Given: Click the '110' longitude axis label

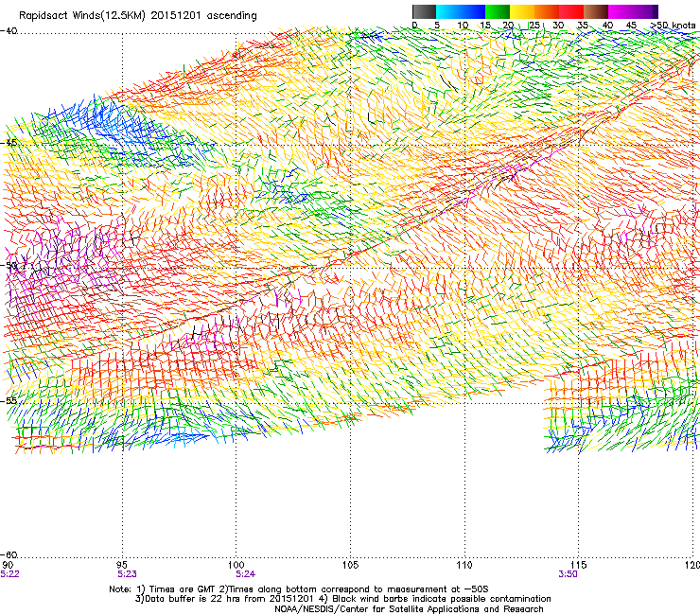Looking at the screenshot, I should click(464, 565).
